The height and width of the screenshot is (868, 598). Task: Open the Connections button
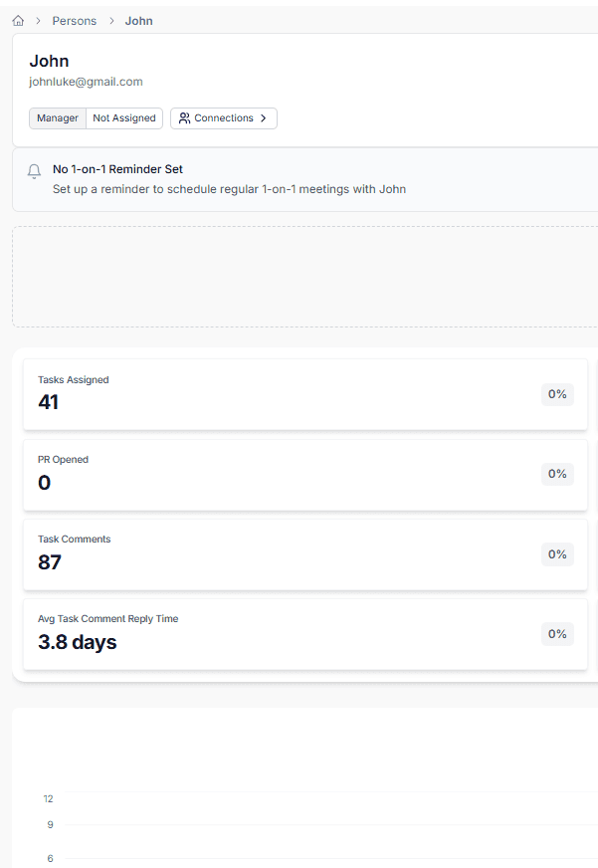[223, 117]
